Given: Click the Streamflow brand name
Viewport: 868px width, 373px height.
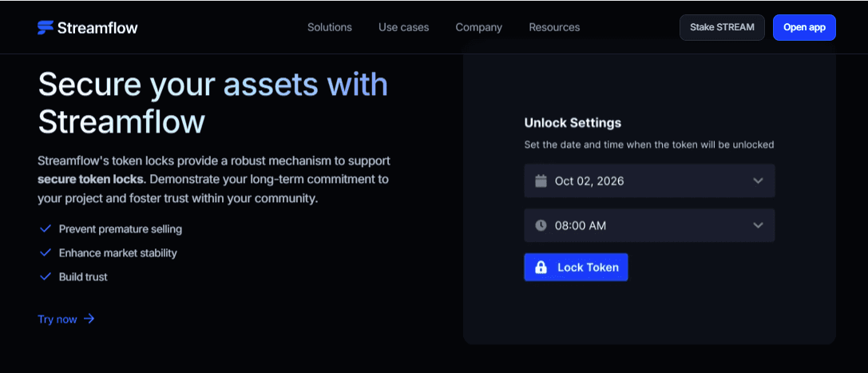Looking at the screenshot, I should pos(97,28).
